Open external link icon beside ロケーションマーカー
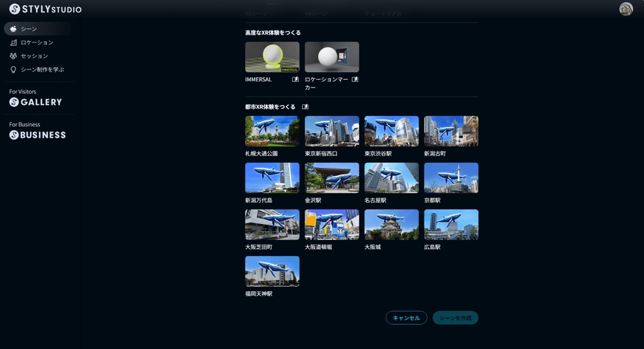 [355, 80]
